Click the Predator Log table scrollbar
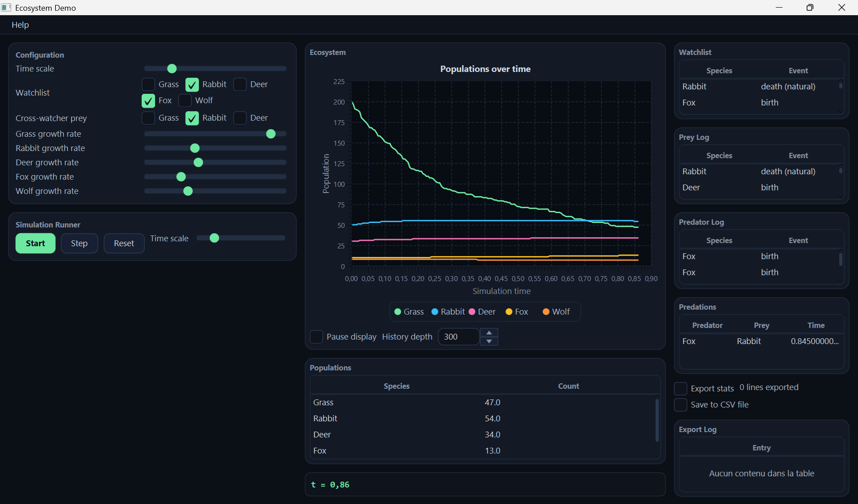 point(841,260)
